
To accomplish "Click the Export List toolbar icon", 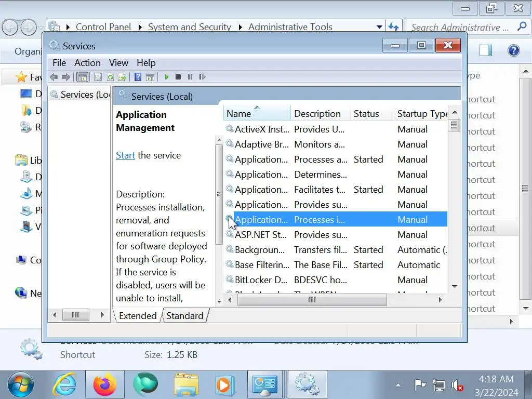I will tap(122, 77).
